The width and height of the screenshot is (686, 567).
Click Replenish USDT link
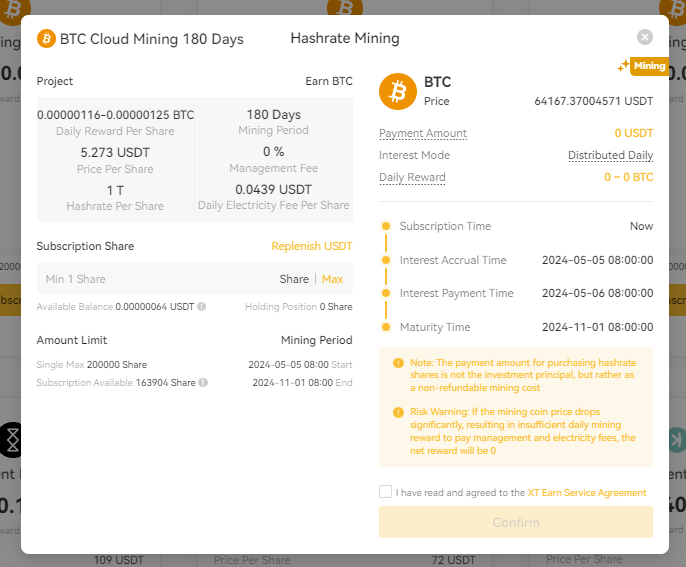pos(311,246)
